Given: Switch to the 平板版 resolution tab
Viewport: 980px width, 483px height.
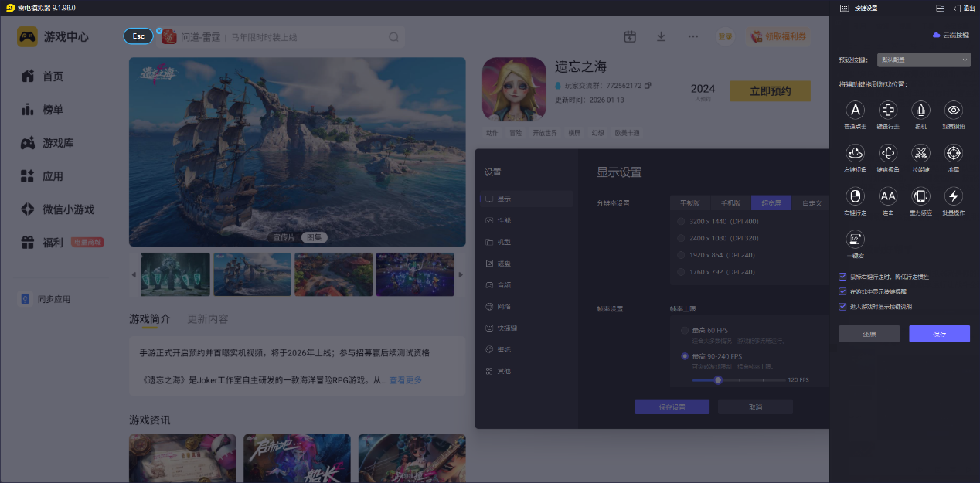Looking at the screenshot, I should coord(690,203).
